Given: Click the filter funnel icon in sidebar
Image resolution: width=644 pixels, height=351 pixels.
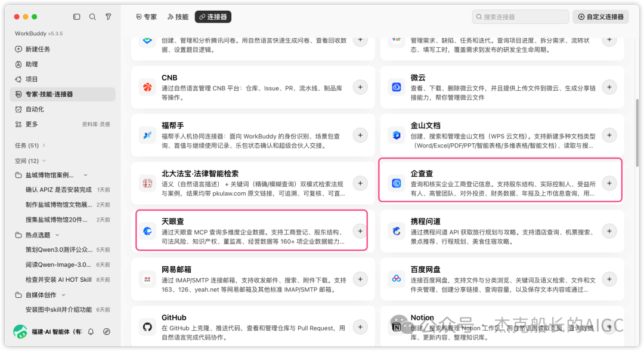Looking at the screenshot, I should pyautogui.click(x=109, y=17).
